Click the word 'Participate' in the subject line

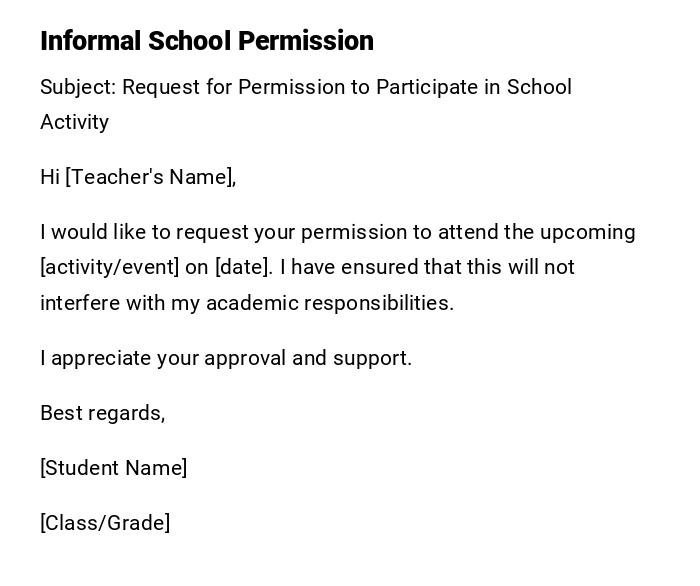(x=427, y=87)
